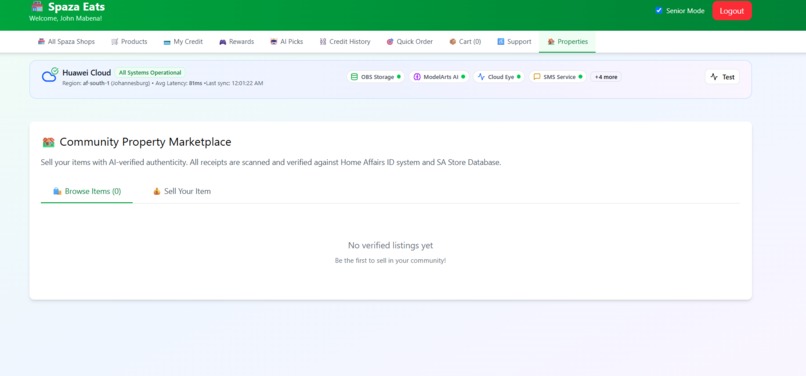Click the SMS Service chat bubble icon
This screenshot has height=376, width=806.
point(537,77)
